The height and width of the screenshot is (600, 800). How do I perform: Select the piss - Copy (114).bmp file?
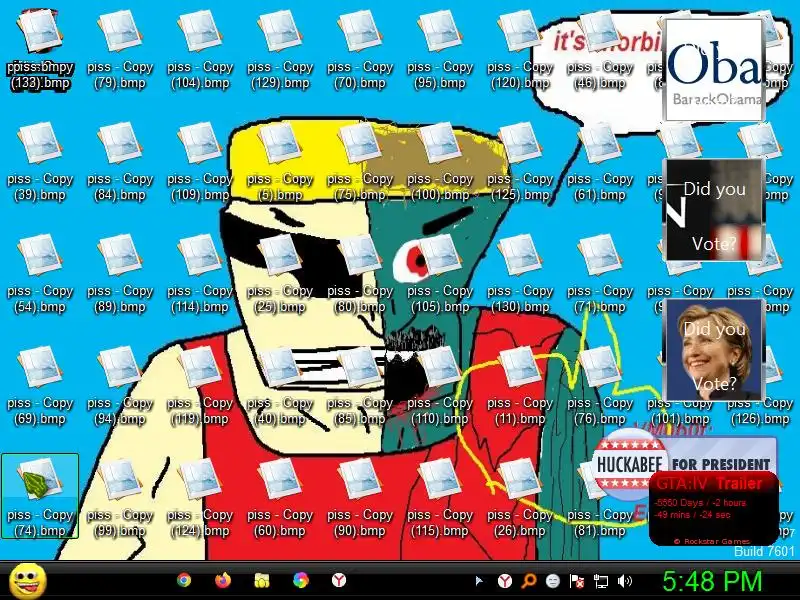[200, 274]
